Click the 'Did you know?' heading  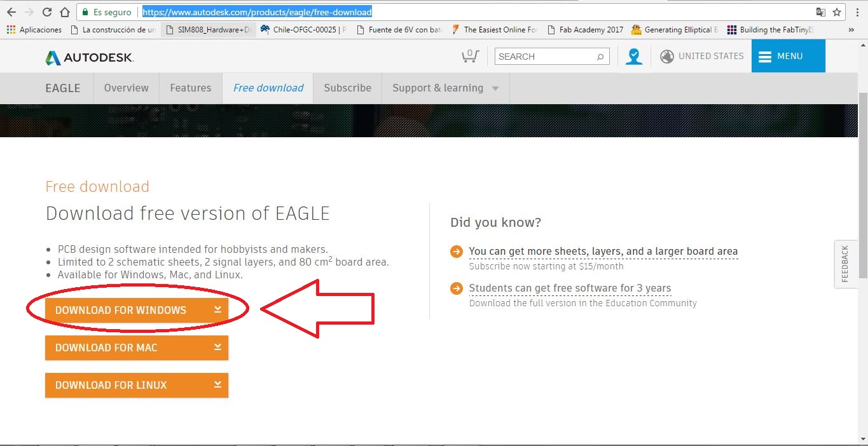click(x=495, y=222)
